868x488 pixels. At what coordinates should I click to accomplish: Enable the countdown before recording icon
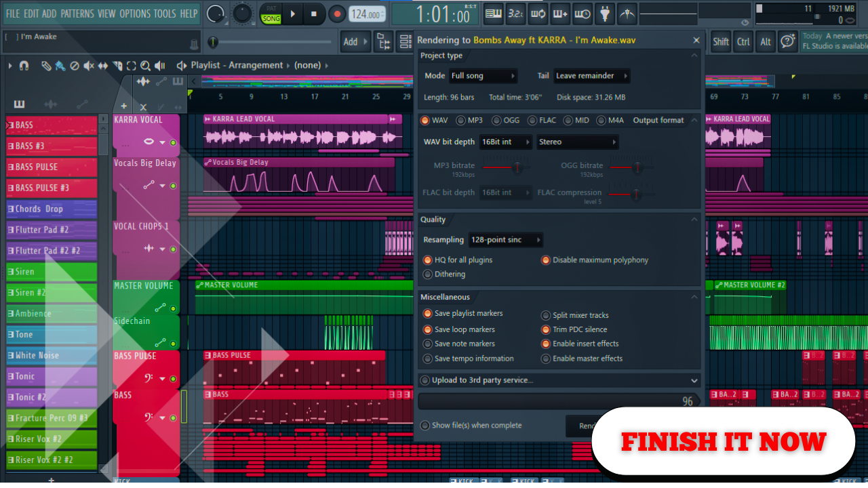[x=515, y=14]
